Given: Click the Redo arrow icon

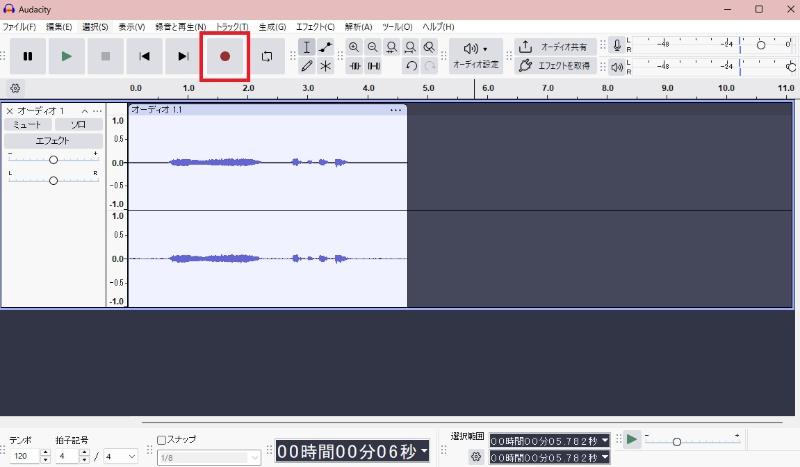Looking at the screenshot, I should (430, 66).
